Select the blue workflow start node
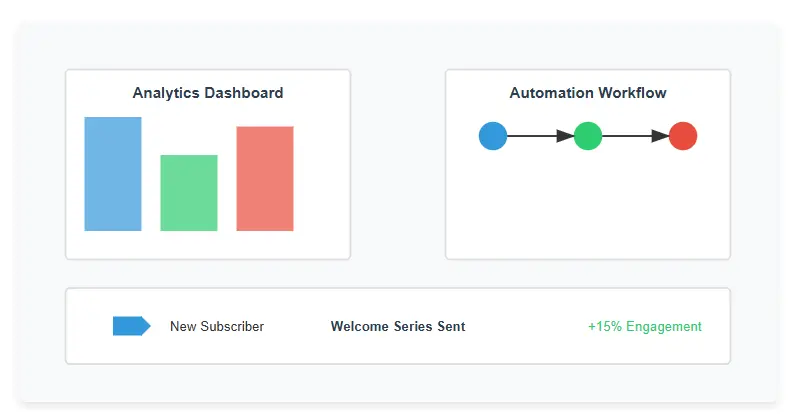793x419 pixels. (493, 136)
